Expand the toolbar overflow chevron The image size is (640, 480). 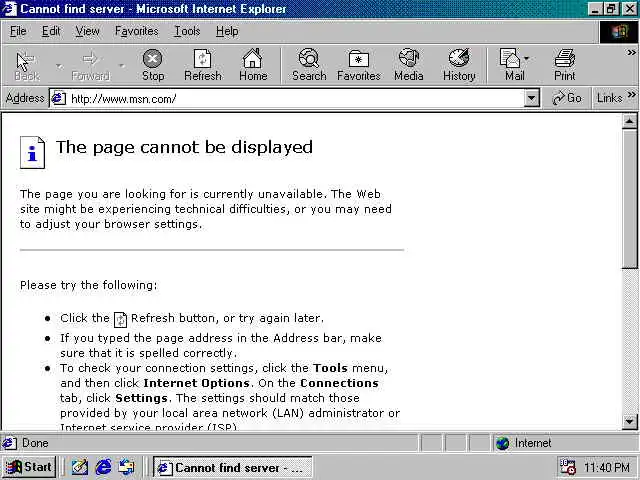631,53
